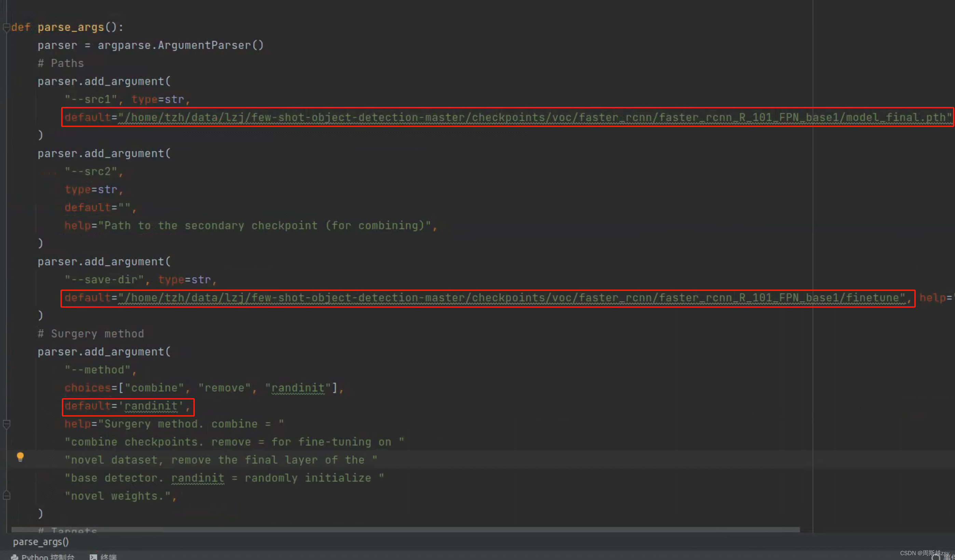
Task: Click the 'def parse_args():' definition line
Action: 67,27
